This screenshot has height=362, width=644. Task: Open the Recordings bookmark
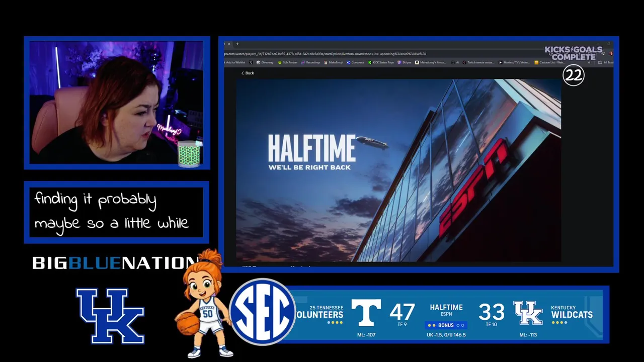coord(310,62)
